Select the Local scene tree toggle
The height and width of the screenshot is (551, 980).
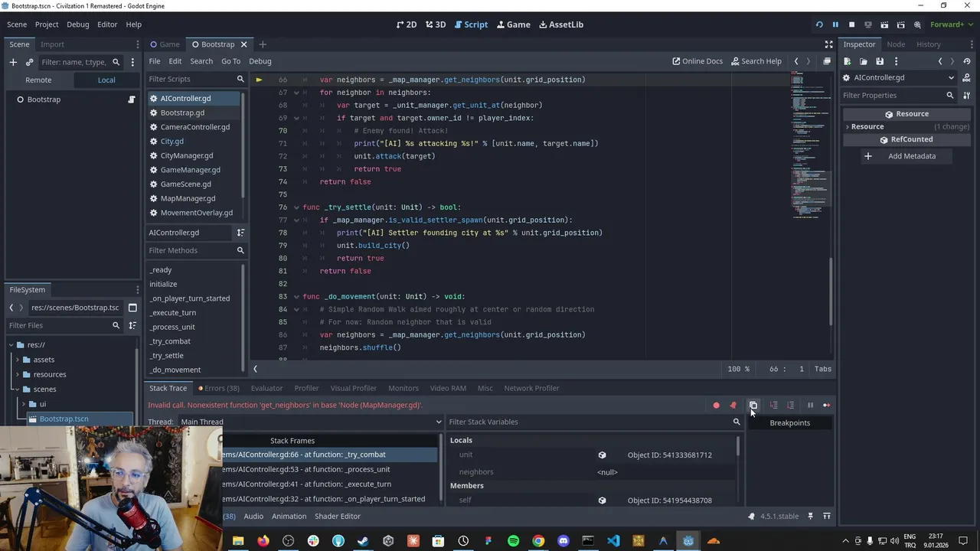click(106, 80)
